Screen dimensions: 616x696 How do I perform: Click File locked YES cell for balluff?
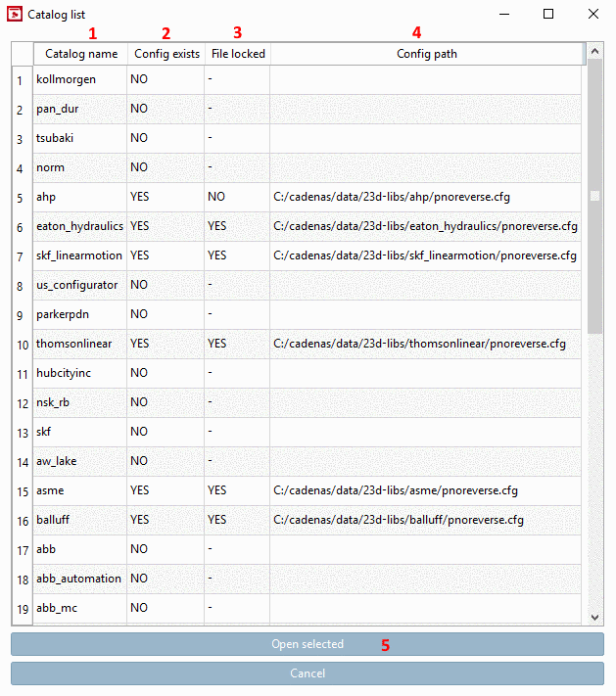pyautogui.click(x=237, y=520)
